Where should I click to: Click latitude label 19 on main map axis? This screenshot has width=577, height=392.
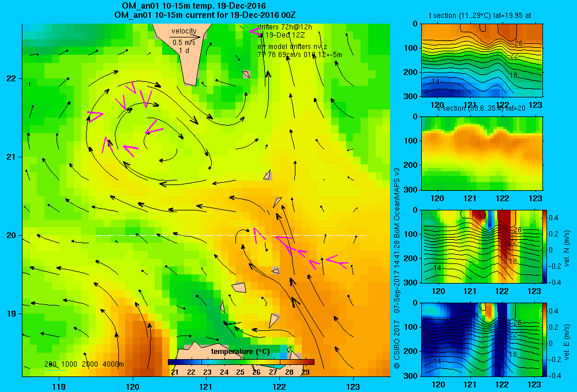(11, 314)
